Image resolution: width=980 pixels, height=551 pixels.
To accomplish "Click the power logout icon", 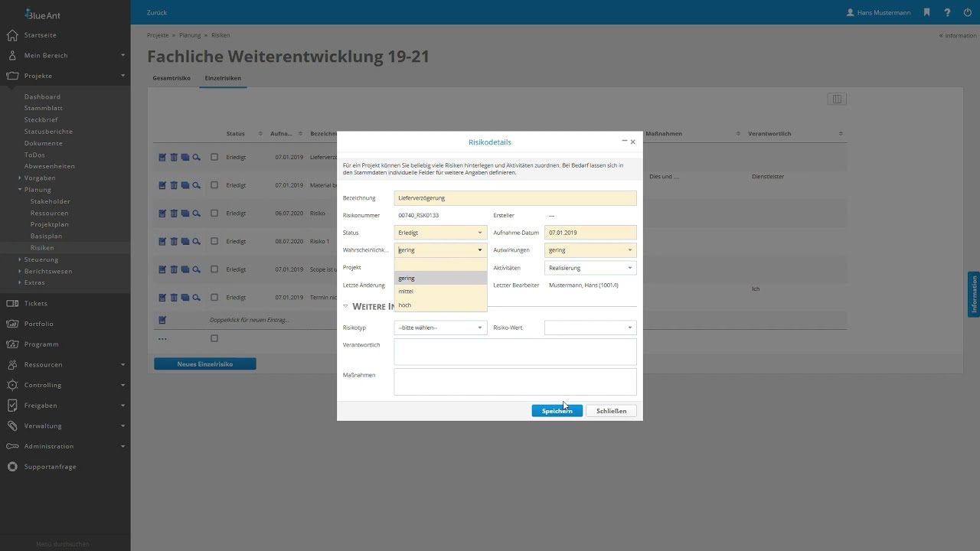I will (x=967, y=12).
